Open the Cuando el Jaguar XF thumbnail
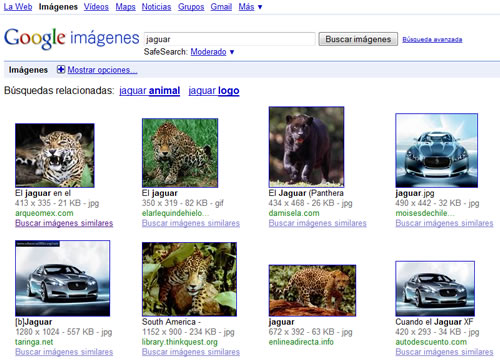The height and width of the screenshot is (363, 500). pos(435,289)
